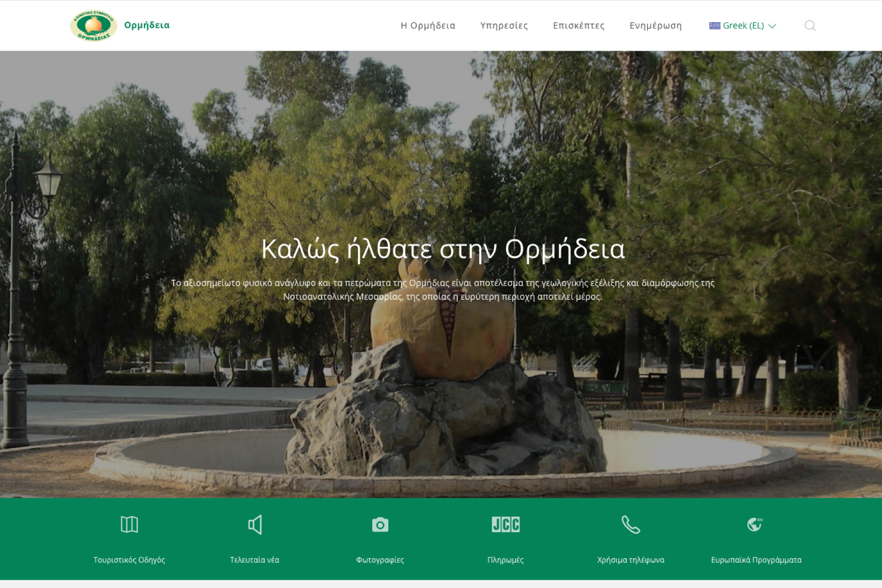
Task: Open the Ευρωπαϊκά Προγράμματα link
Action: coord(756,560)
